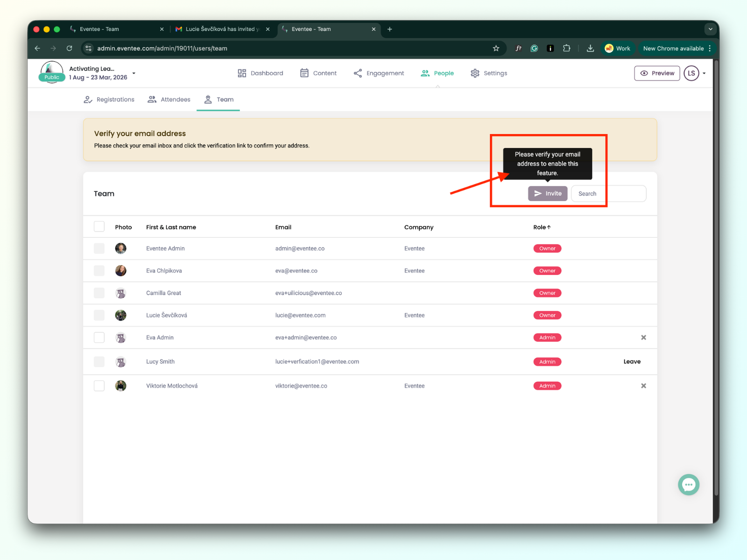Open the Content section

[318, 73]
